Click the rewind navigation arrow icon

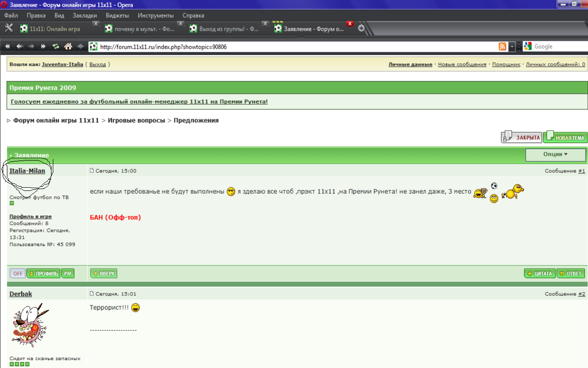point(8,46)
